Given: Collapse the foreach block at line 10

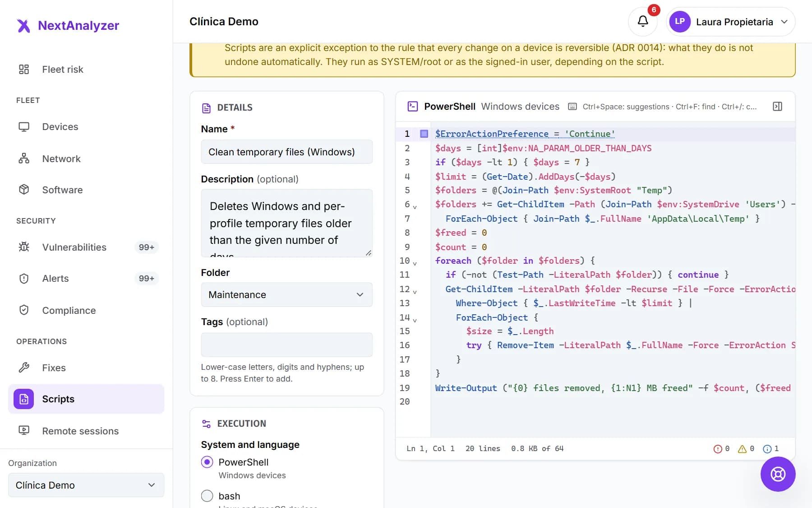Looking at the screenshot, I should (x=415, y=263).
